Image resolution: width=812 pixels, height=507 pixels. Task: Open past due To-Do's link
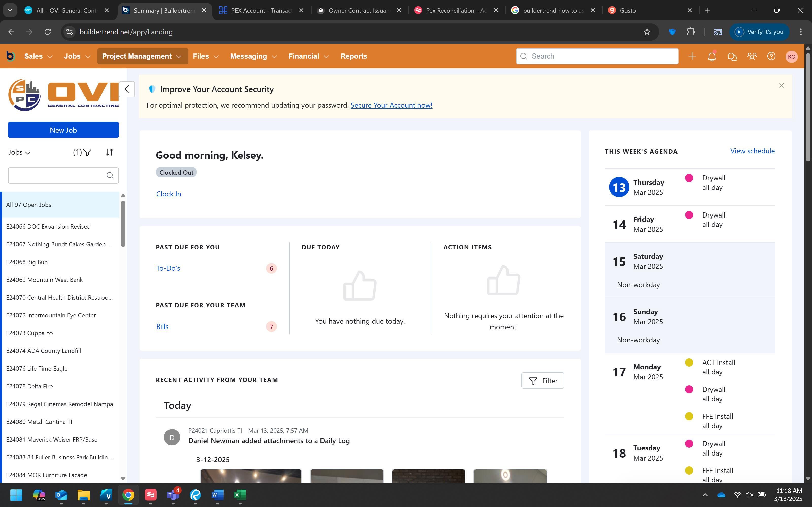coord(168,268)
